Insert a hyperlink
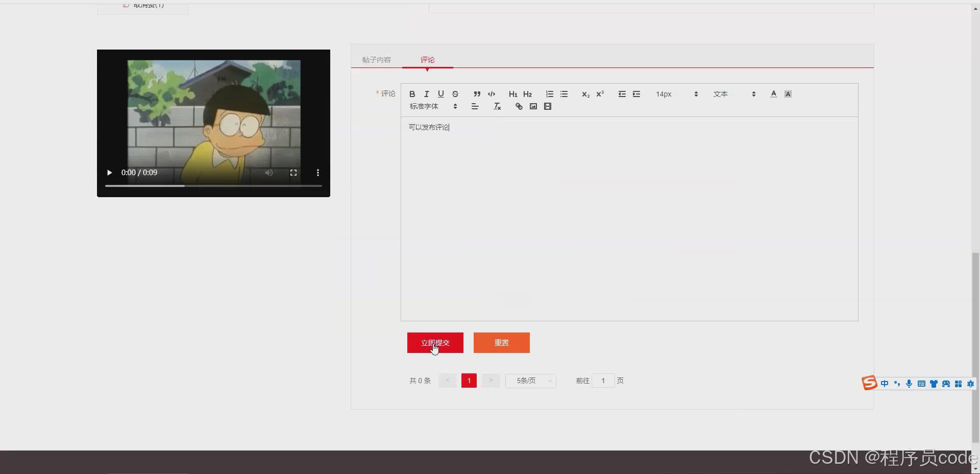The image size is (980, 474). (519, 106)
